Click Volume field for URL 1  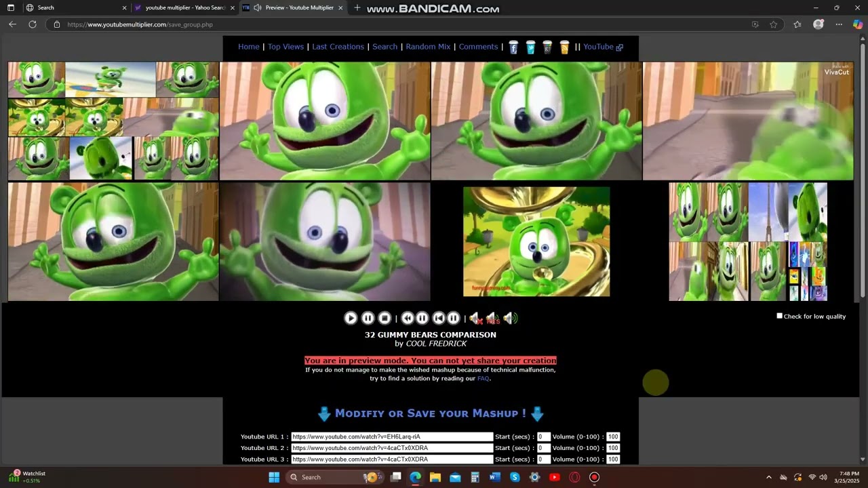click(x=613, y=437)
